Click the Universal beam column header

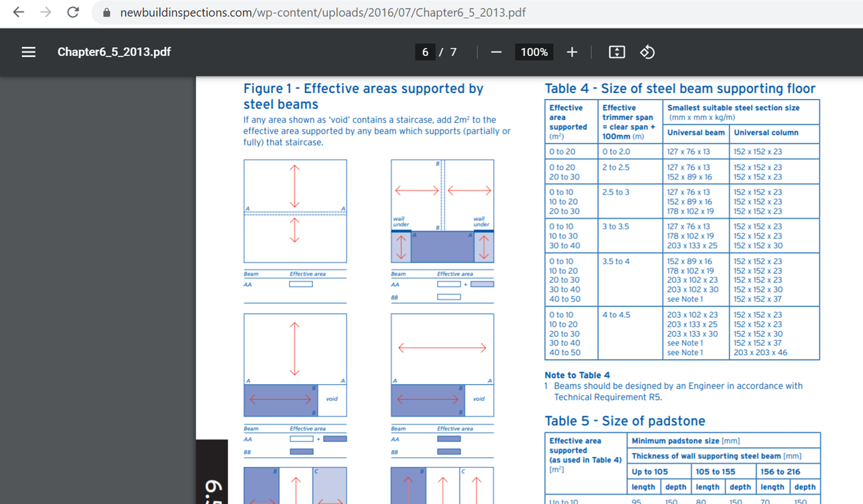click(695, 133)
